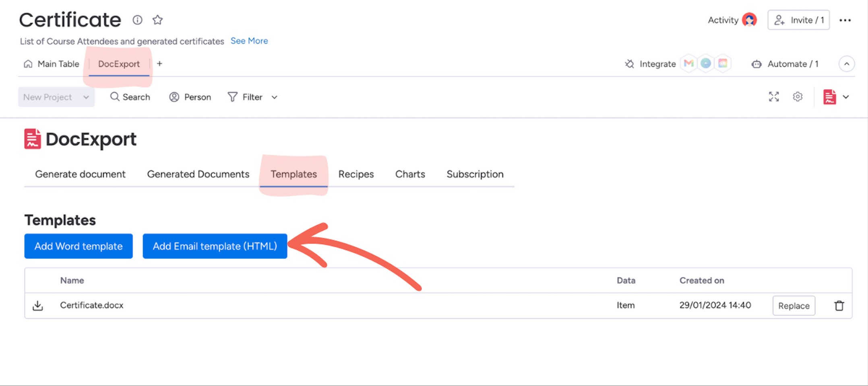The height and width of the screenshot is (386, 868).
Task: Toggle fullscreen view icon
Action: tap(773, 96)
